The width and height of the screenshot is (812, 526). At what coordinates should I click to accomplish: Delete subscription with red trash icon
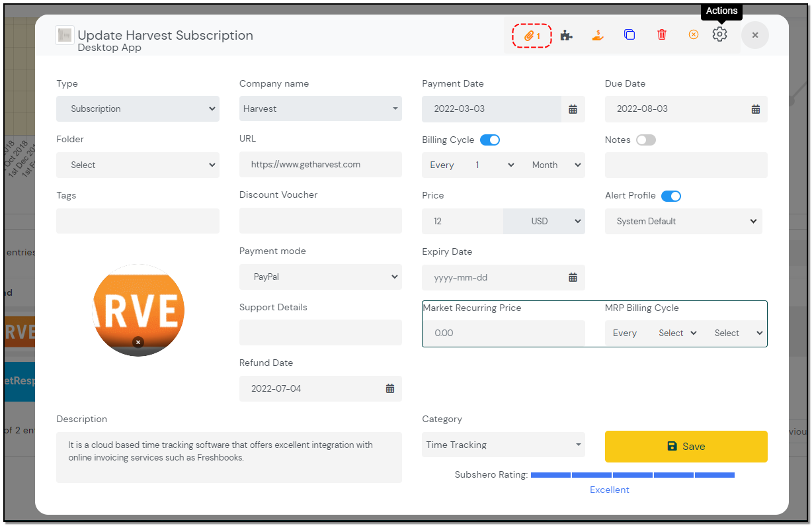662,35
